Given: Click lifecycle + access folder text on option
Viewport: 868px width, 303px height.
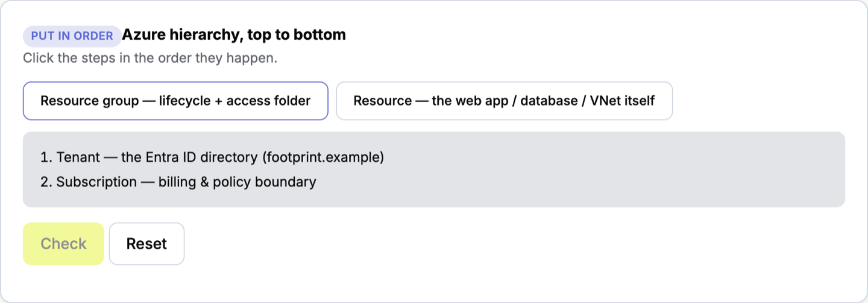Looking at the screenshot, I should click(x=235, y=101).
